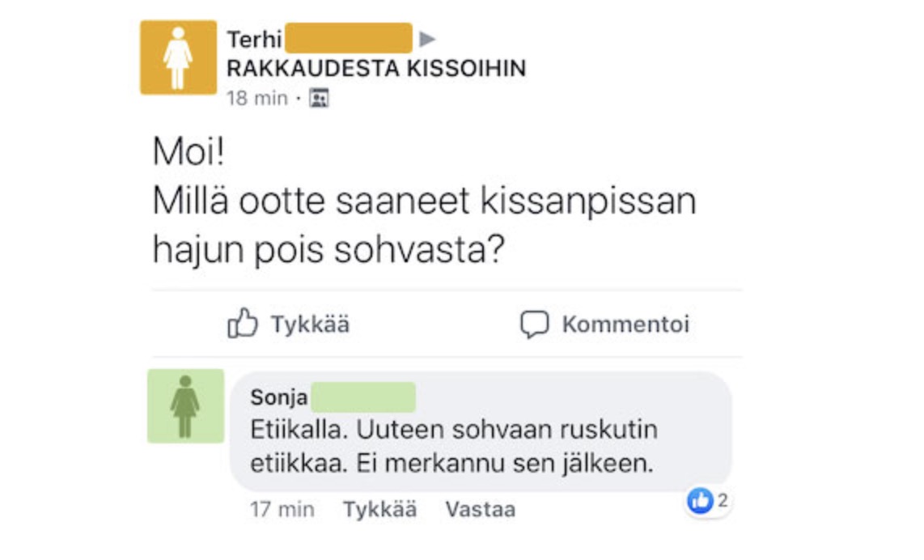Screen dimensions: 924x560
Task: Click the blue like reaction icon
Action: click(699, 502)
